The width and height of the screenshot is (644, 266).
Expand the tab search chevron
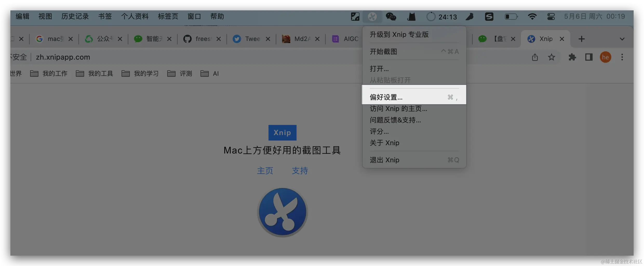[x=622, y=39]
